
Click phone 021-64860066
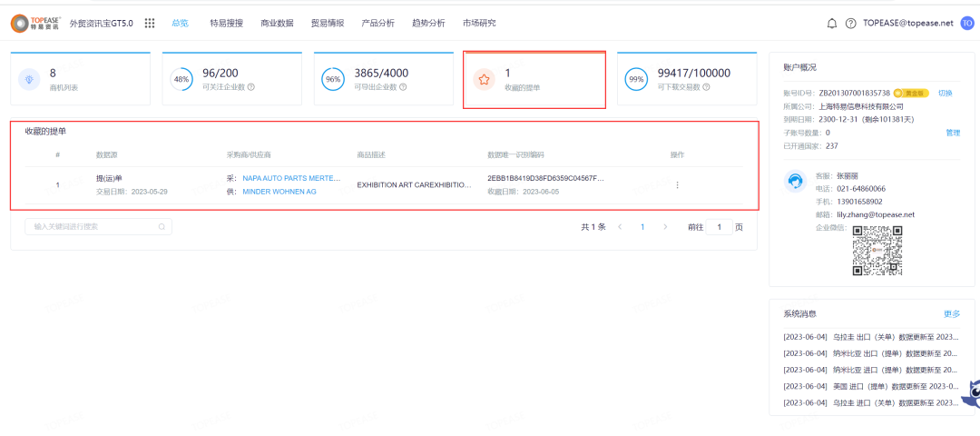click(x=860, y=189)
